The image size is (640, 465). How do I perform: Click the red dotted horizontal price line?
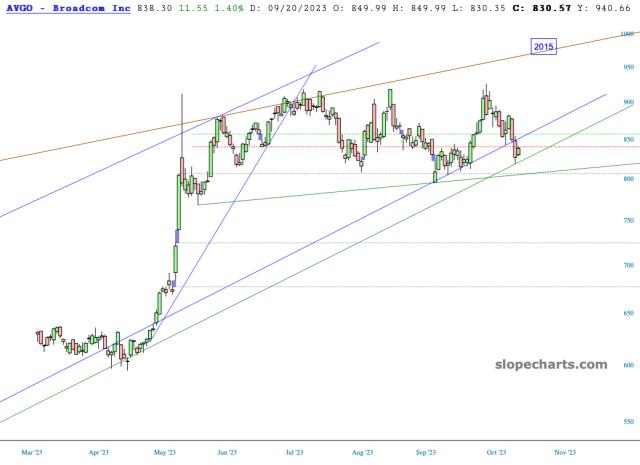(300, 147)
